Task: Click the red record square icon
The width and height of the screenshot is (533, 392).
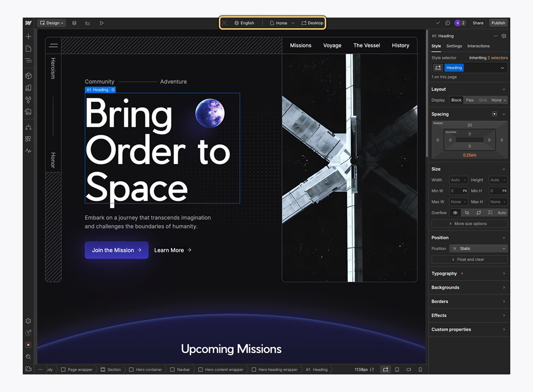Action: coord(28,345)
